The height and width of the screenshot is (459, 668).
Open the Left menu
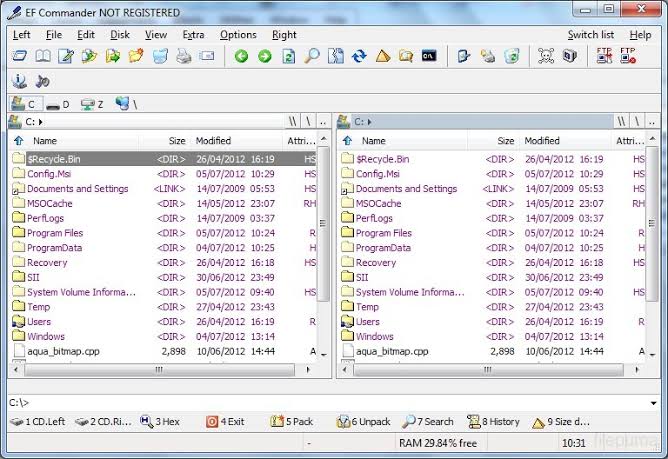[21, 35]
